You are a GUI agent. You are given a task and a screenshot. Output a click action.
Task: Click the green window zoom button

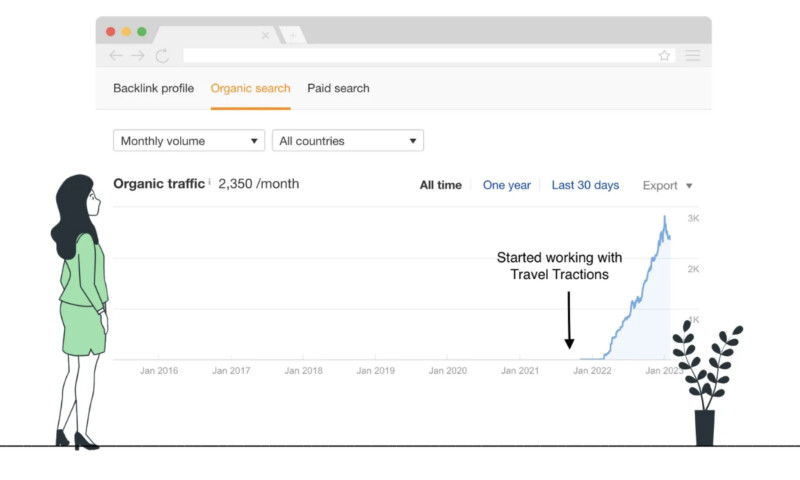tap(142, 32)
